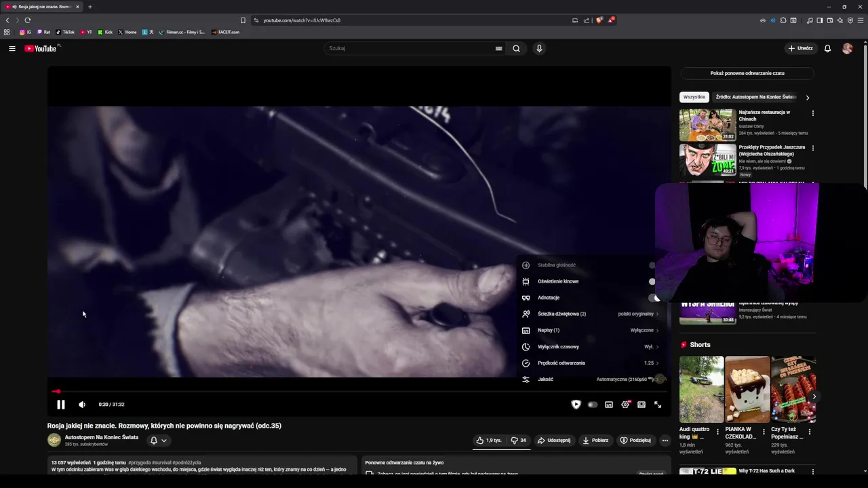
Task: Enter fullscreen mode in player
Action: click(x=658, y=405)
